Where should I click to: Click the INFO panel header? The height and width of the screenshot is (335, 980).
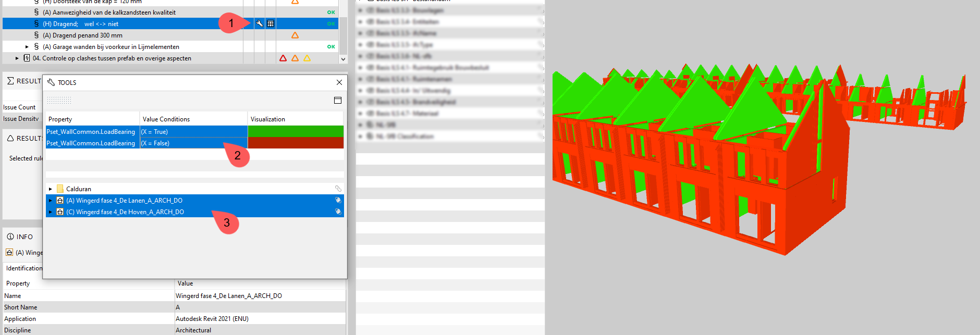(x=20, y=237)
